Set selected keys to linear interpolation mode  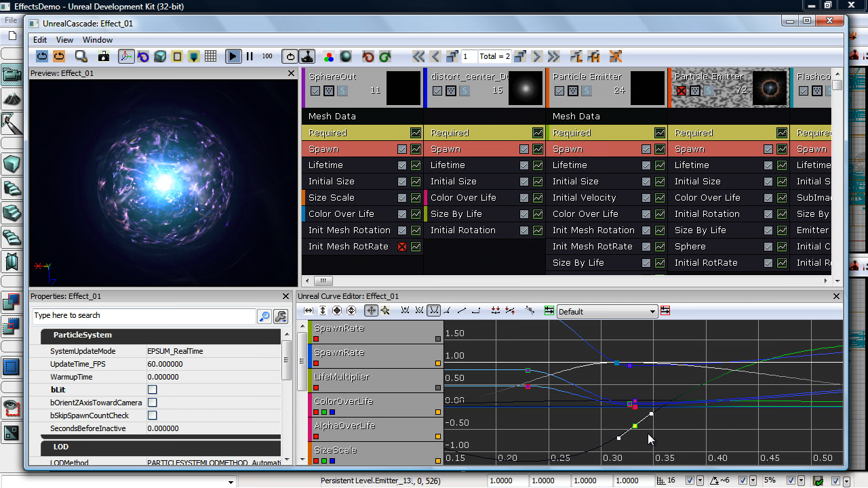pos(460,310)
